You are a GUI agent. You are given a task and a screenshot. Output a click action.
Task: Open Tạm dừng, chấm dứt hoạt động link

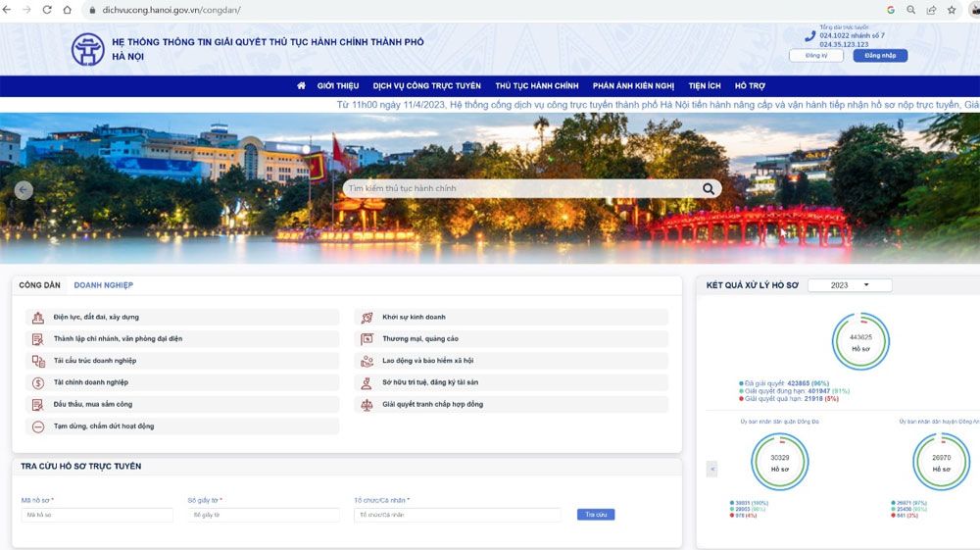point(103,426)
